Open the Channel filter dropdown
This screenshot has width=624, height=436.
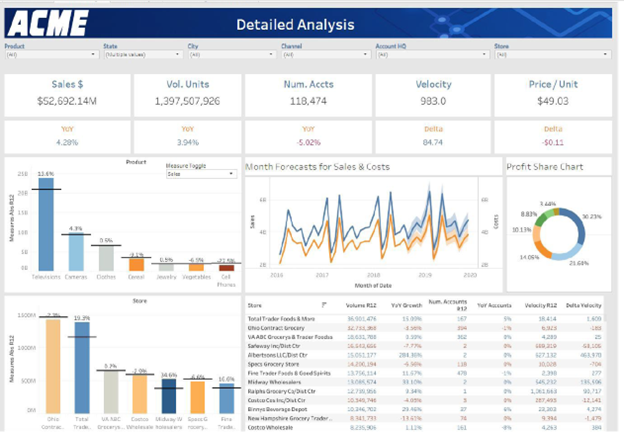pyautogui.click(x=326, y=54)
